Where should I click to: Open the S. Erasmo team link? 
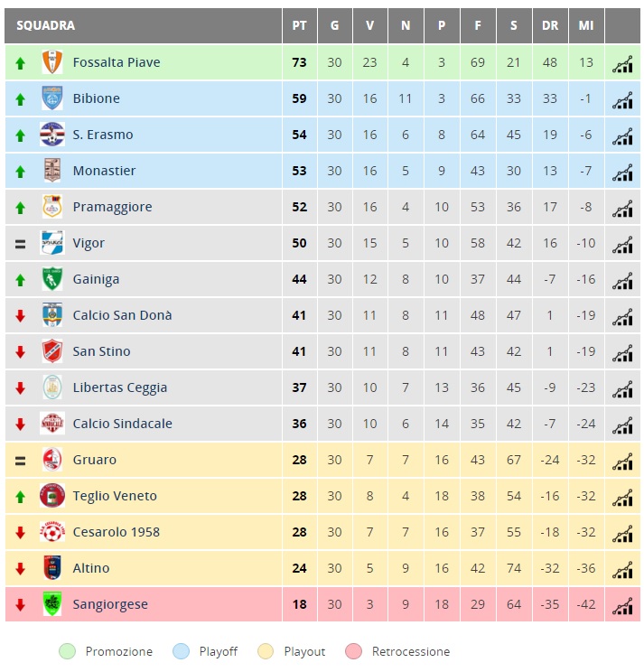tap(103, 135)
